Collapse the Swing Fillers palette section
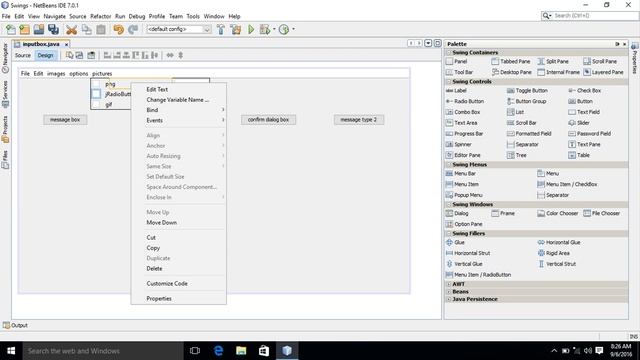This screenshot has height=360, width=640. coord(449,233)
